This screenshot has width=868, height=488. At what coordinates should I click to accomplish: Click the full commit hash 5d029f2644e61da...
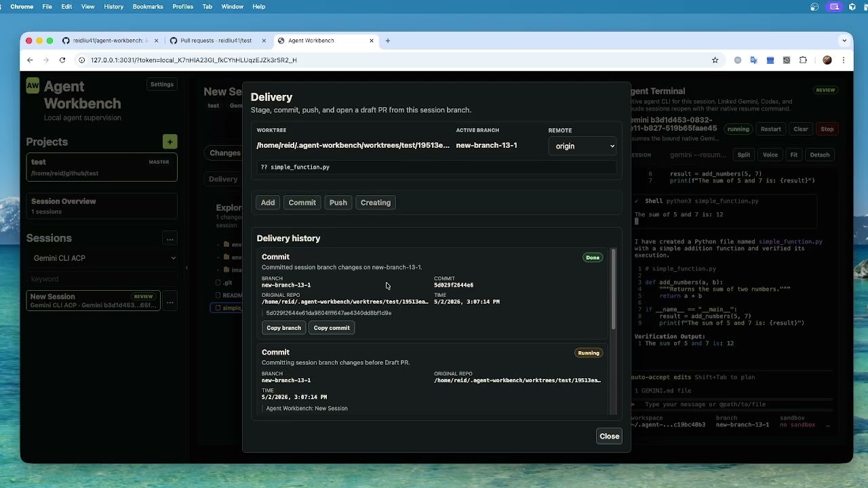[x=329, y=313]
